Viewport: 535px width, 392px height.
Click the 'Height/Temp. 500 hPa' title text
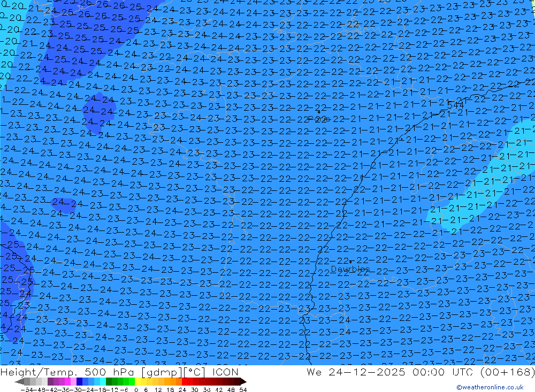[x=68, y=372]
